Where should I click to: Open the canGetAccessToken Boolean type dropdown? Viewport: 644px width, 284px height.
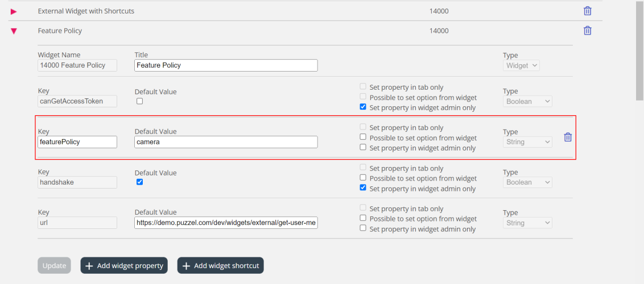pos(527,101)
